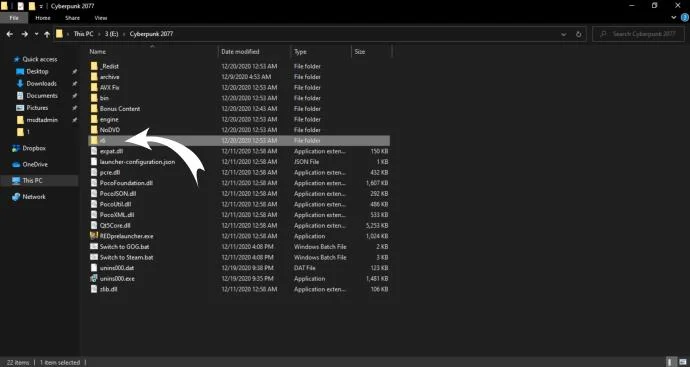Select OneDrive in the navigation pane

coord(35,165)
